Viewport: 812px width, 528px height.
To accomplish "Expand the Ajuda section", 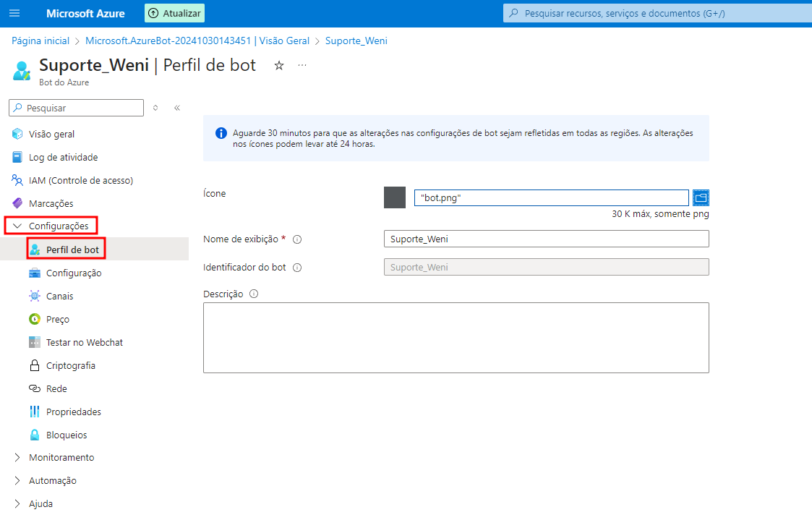I will 18,504.
